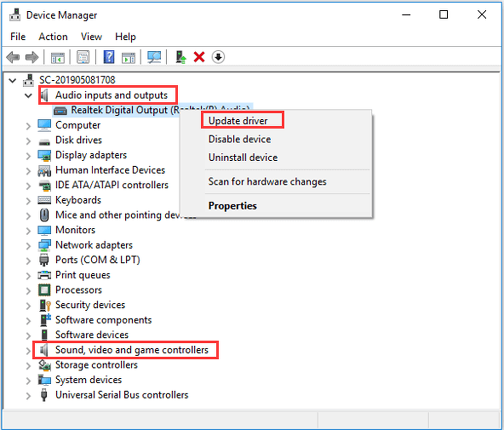The width and height of the screenshot is (504, 430).
Task: Open Properties from the context menu
Action: pos(233,206)
